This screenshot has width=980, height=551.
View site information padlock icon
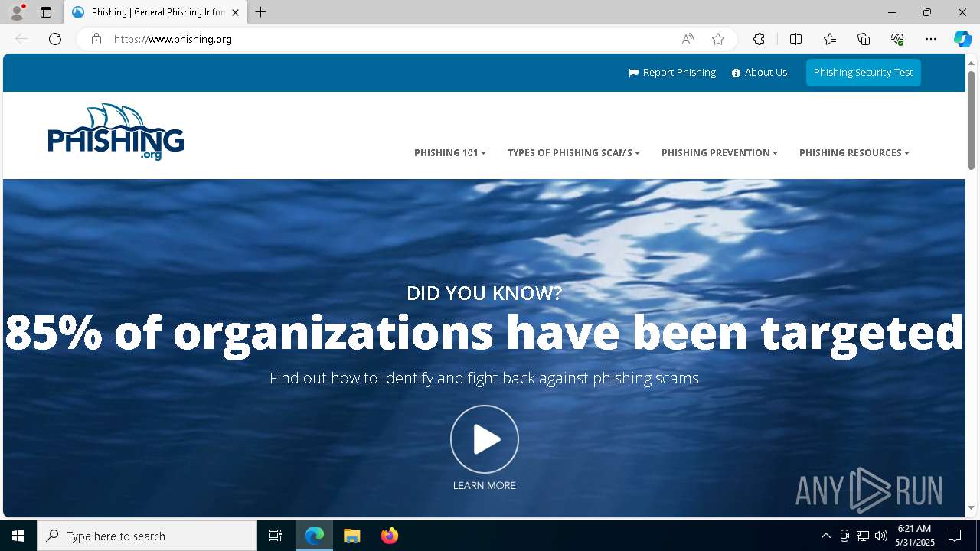pos(96,39)
